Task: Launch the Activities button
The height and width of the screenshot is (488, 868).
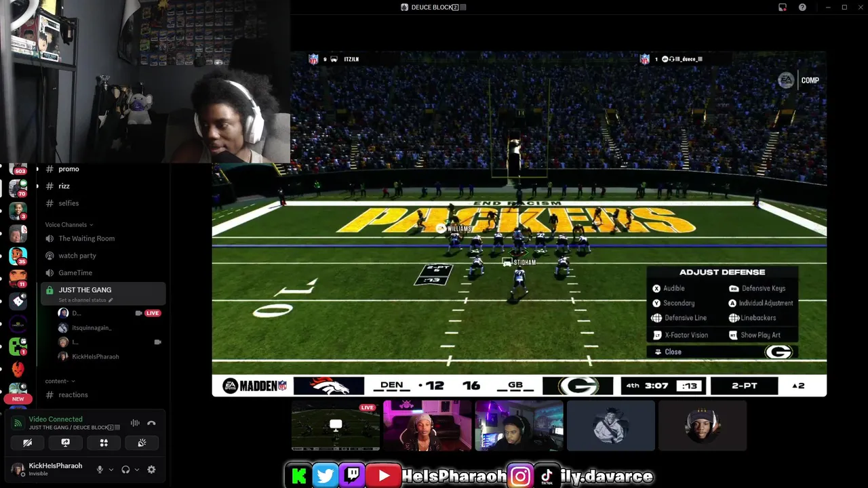Action: [x=104, y=443]
